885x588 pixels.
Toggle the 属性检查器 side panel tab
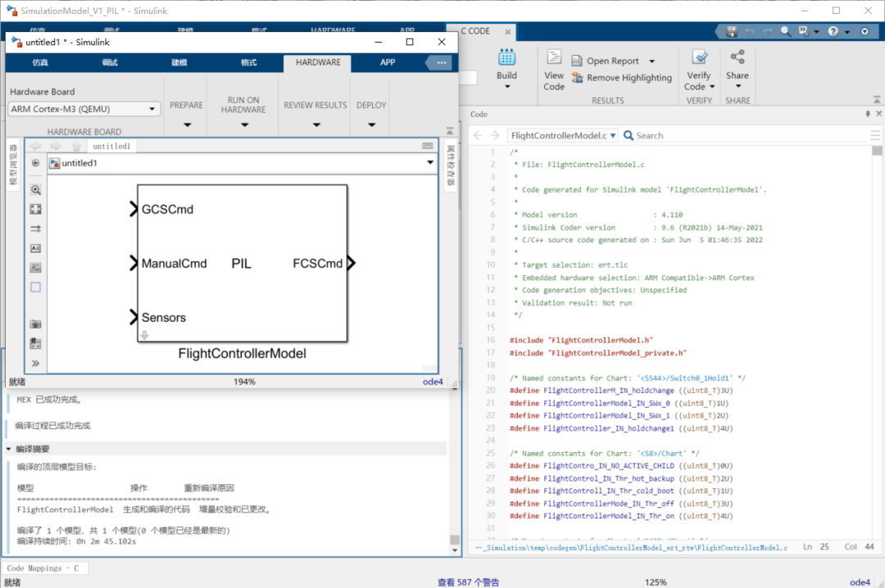pyautogui.click(x=451, y=165)
